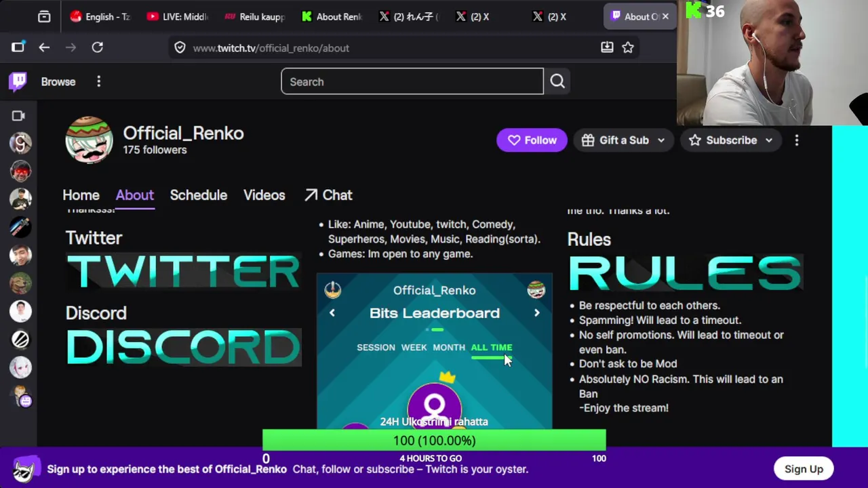
Task: Show next leaderboard with the right arrow
Action: pos(536,312)
